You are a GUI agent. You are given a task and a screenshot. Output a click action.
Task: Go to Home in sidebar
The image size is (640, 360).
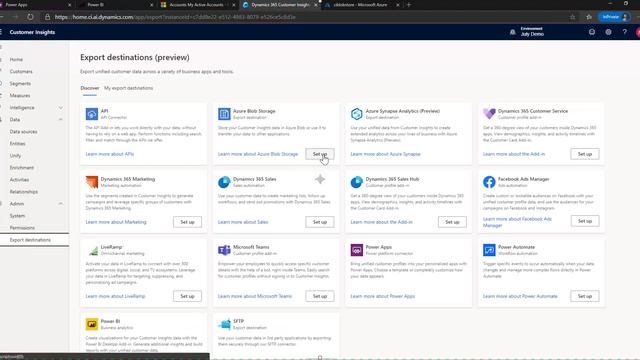coord(16,60)
